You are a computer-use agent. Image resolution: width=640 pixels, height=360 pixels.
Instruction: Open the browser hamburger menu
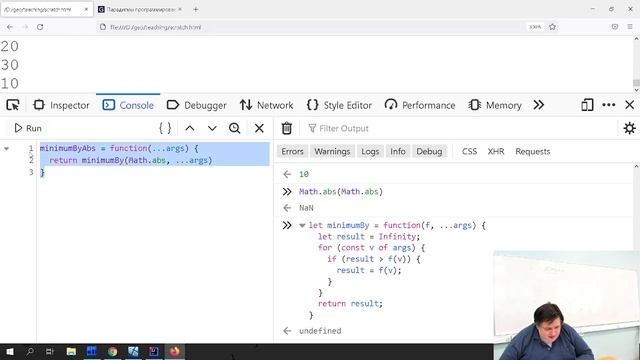630,27
